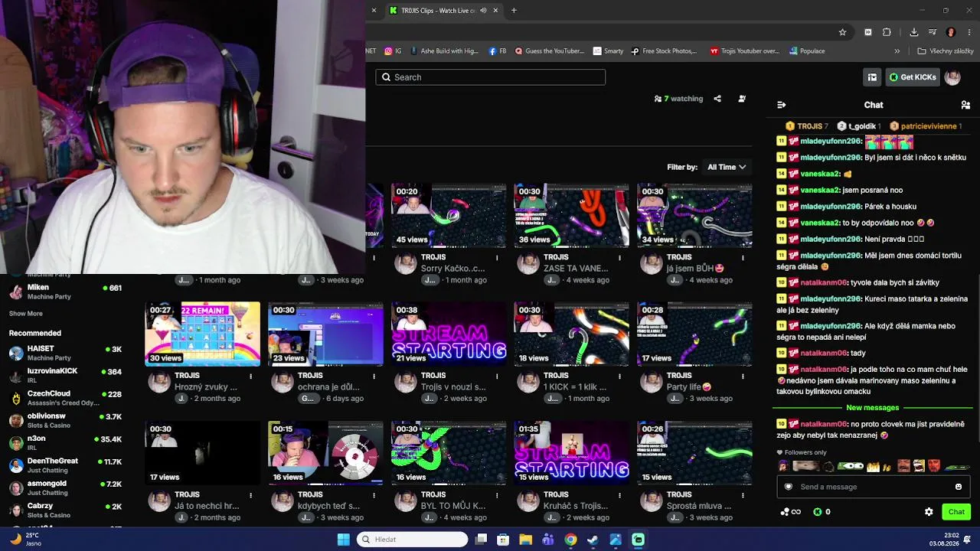The height and width of the screenshot is (551, 980).
Task: Click the Windows taskbar Hledat search box
Action: point(412,540)
